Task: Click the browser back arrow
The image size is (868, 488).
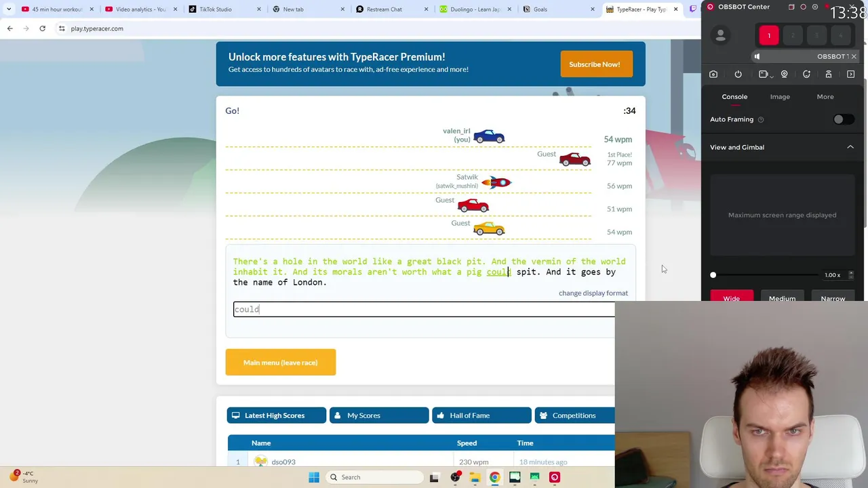Action: 9,28
